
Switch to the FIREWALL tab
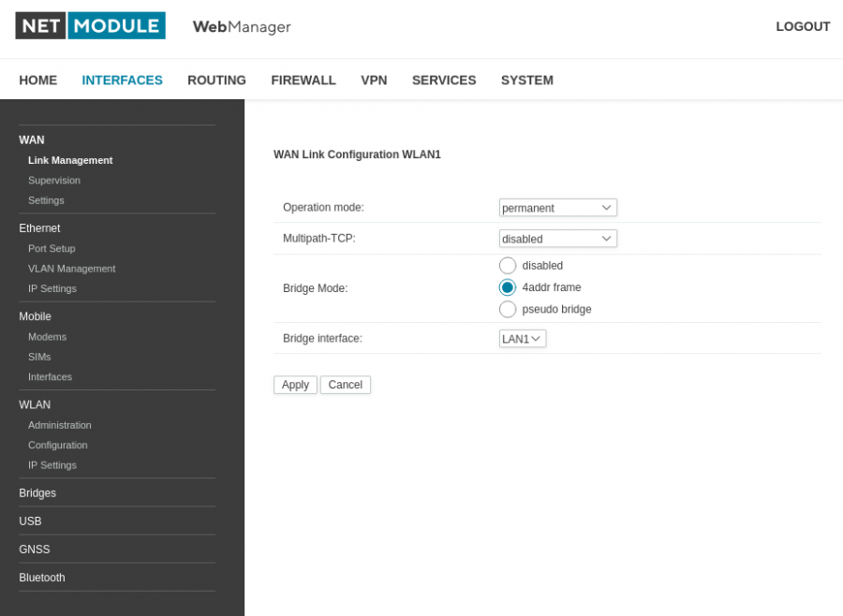(x=303, y=81)
